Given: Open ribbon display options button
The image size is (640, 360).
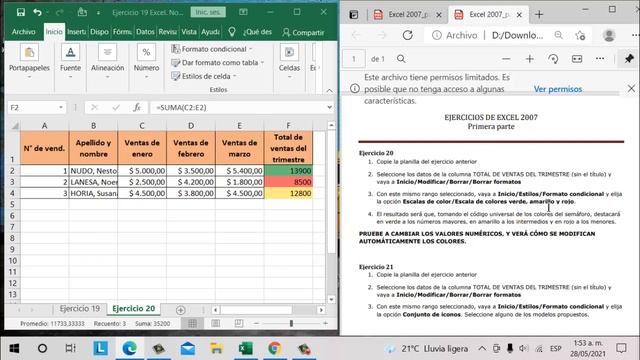Looking at the screenshot, I should tap(243, 12).
